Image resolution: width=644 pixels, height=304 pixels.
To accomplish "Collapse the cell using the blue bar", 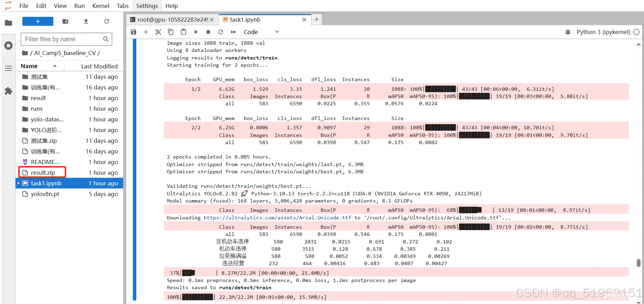I will [135, 170].
